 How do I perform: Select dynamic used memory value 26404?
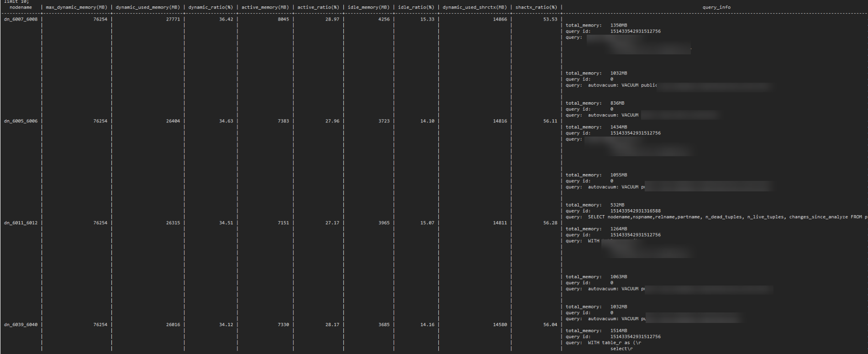point(173,121)
